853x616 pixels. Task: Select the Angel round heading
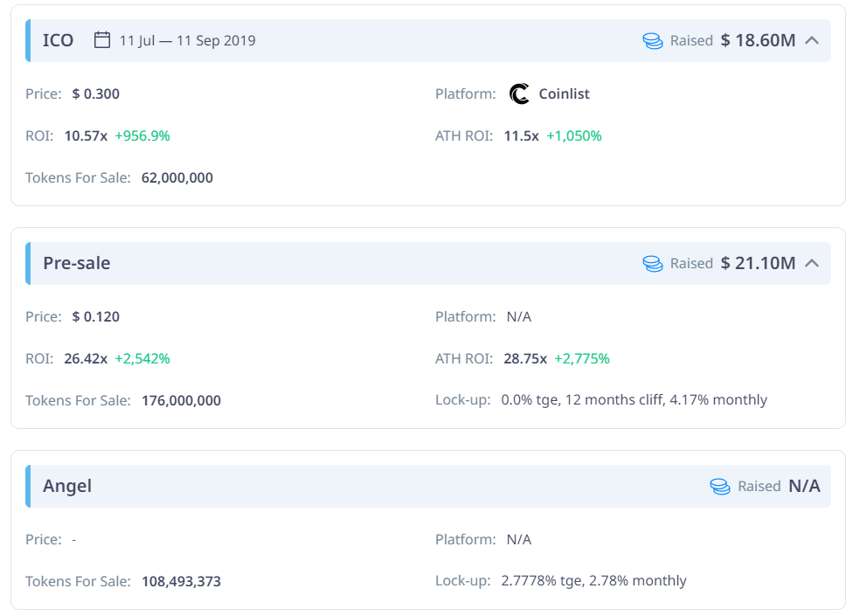67,486
